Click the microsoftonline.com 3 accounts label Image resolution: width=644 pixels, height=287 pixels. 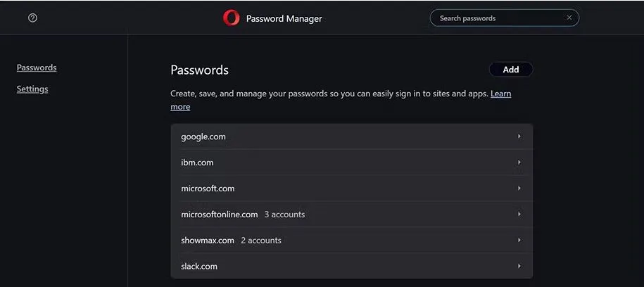tap(284, 215)
